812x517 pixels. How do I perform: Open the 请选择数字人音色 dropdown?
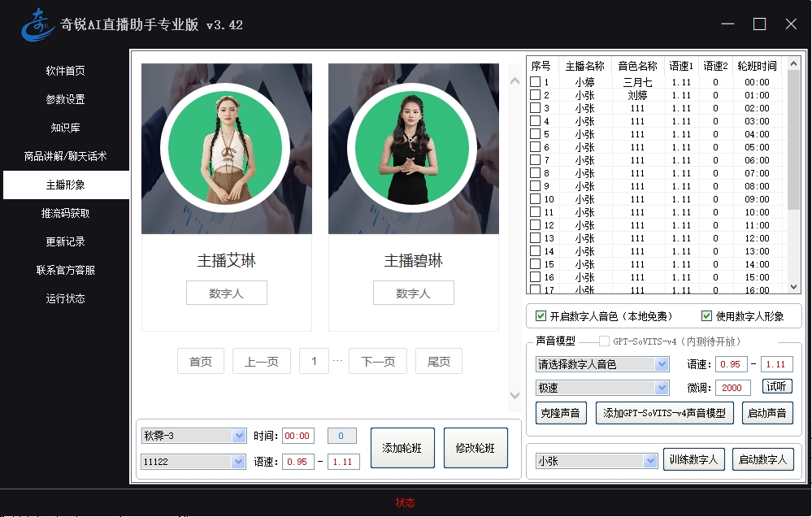[601, 364]
